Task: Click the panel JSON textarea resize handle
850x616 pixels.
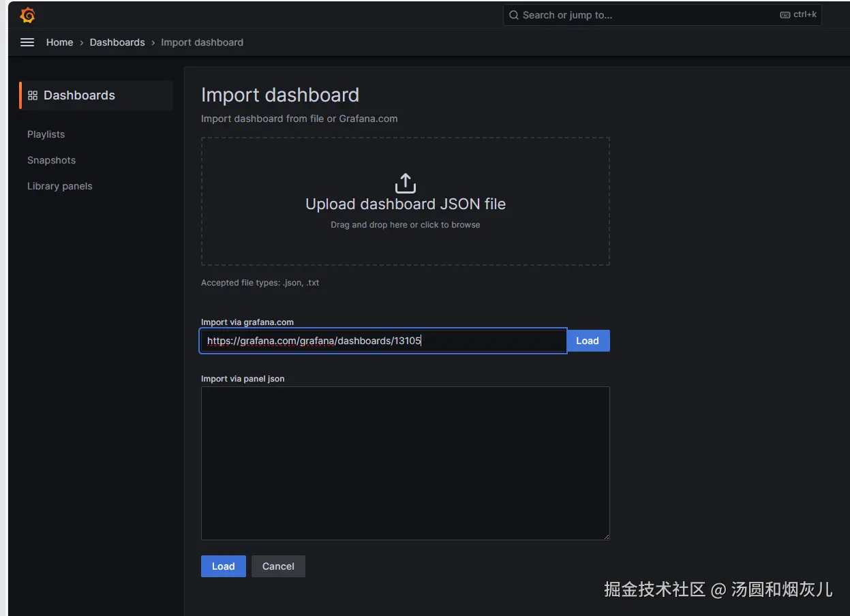Action: (605, 536)
